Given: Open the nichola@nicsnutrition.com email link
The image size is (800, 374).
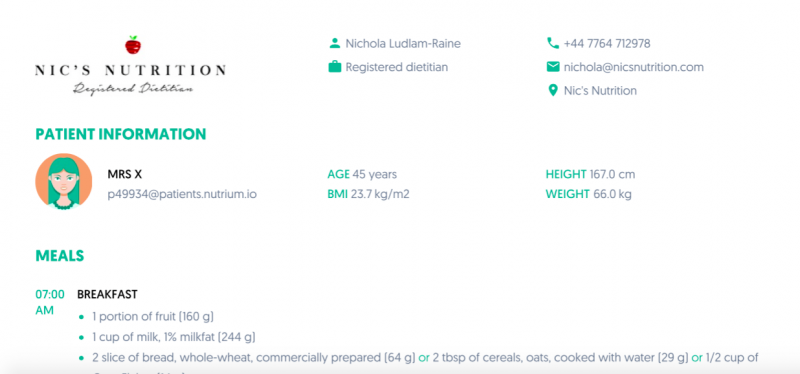Looking at the screenshot, I should click(634, 67).
